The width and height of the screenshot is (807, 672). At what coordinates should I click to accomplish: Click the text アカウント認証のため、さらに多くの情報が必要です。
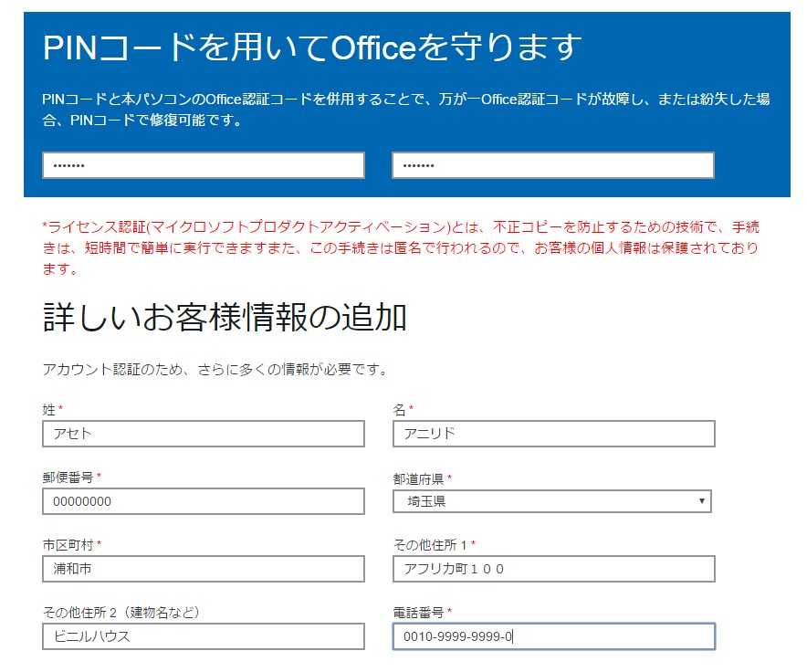[215, 369]
